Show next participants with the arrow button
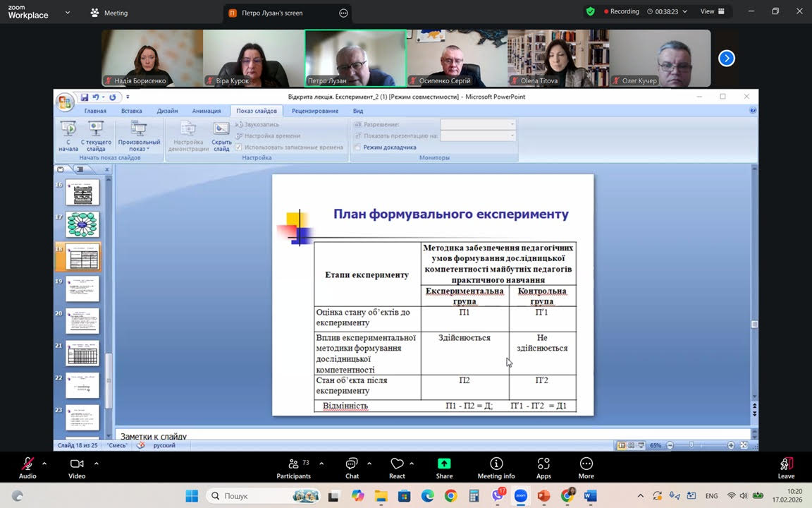The image size is (812, 508). click(727, 59)
